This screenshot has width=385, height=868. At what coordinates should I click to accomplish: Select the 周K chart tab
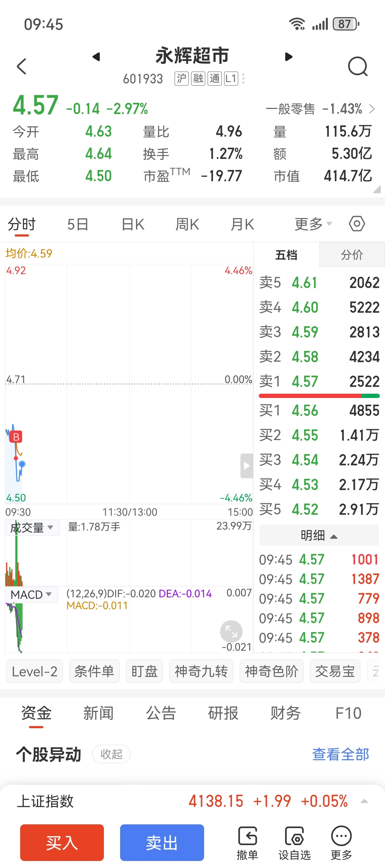coord(187,224)
